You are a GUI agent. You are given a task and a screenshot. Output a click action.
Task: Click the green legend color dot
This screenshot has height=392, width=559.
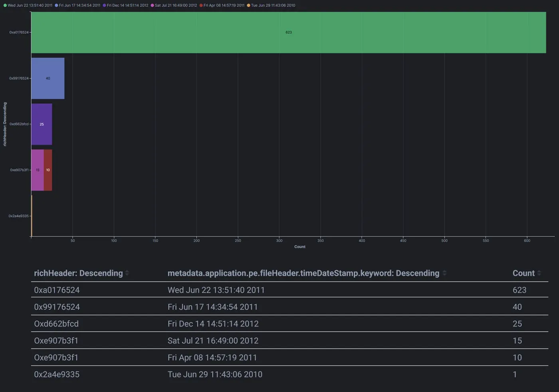click(x=5, y=5)
